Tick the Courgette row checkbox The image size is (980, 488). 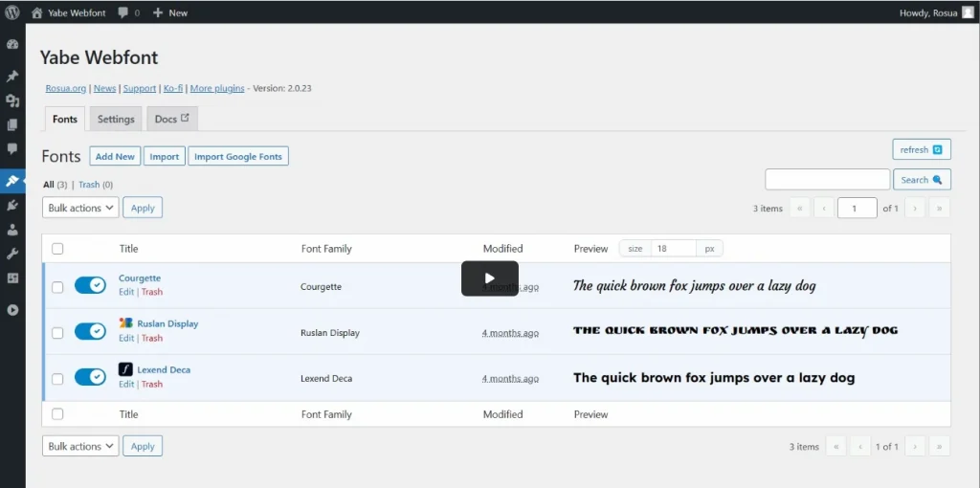[x=57, y=287]
